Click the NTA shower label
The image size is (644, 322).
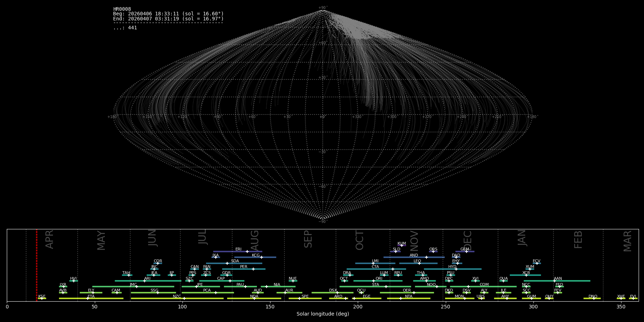pyautogui.click(x=409, y=296)
